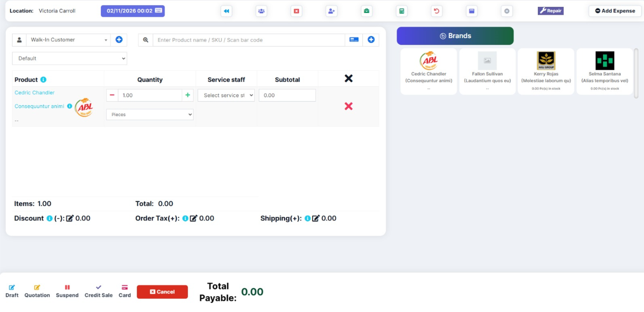Select the Cedric Chandler product card
The height and width of the screenshot is (312, 644).
point(429,72)
